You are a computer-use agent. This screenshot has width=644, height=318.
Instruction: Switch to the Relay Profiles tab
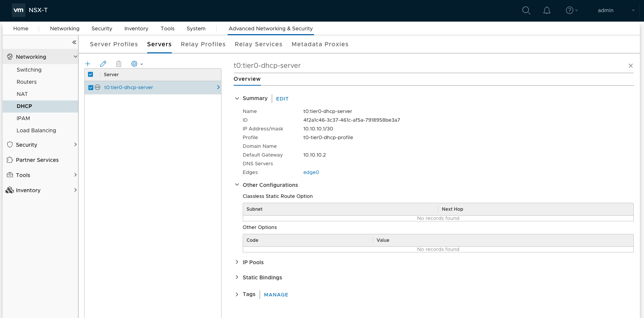[203, 44]
